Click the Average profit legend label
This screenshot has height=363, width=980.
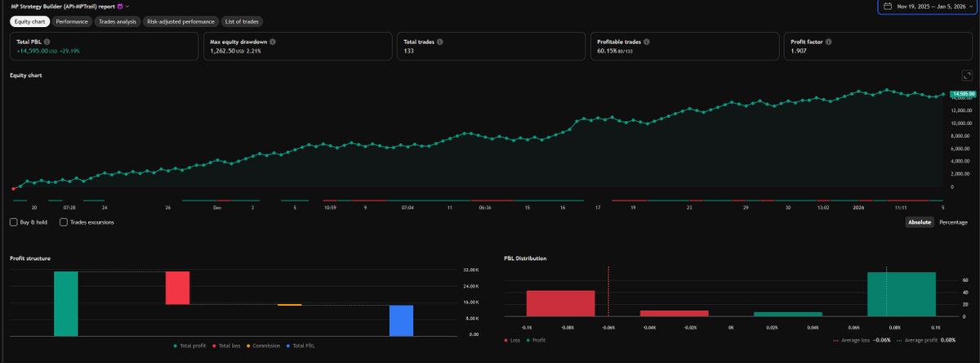(x=928, y=339)
